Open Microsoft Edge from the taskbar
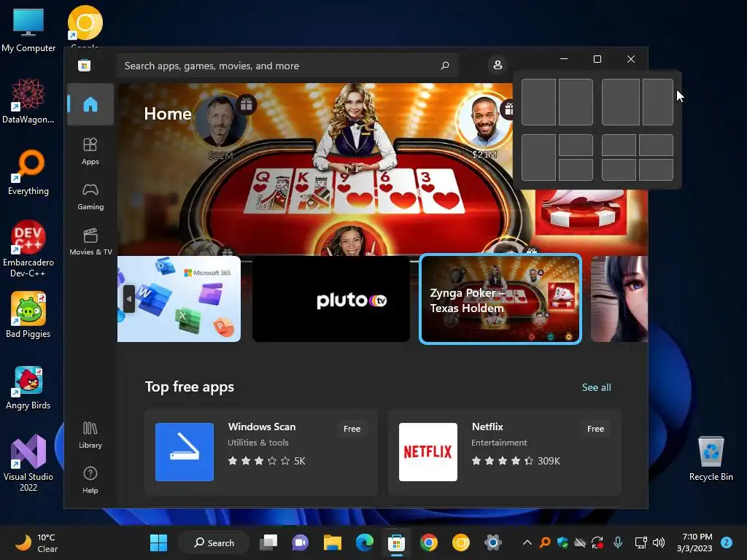 click(365, 542)
